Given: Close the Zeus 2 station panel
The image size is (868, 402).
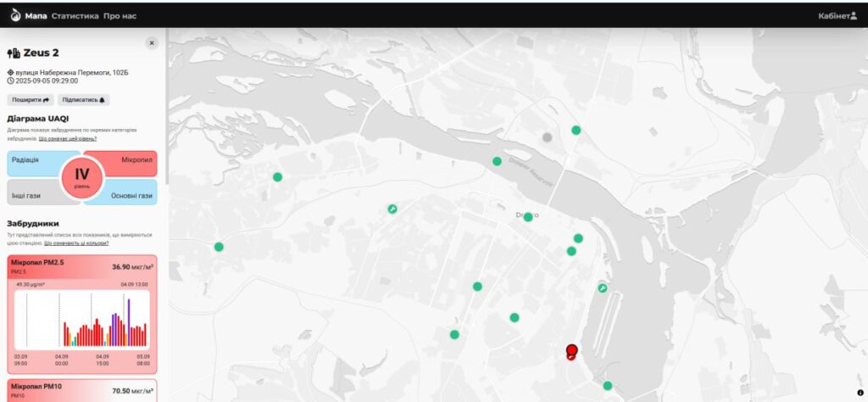Looking at the screenshot, I should tap(152, 42).
